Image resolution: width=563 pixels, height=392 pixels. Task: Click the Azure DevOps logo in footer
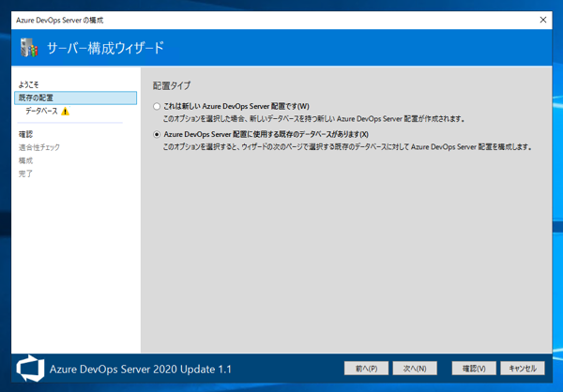tap(31, 369)
